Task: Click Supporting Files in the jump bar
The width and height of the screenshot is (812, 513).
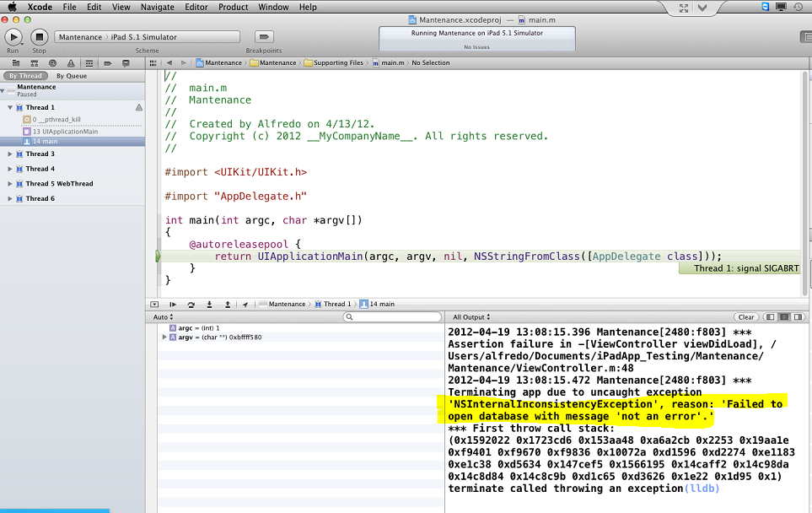Action: (x=334, y=62)
